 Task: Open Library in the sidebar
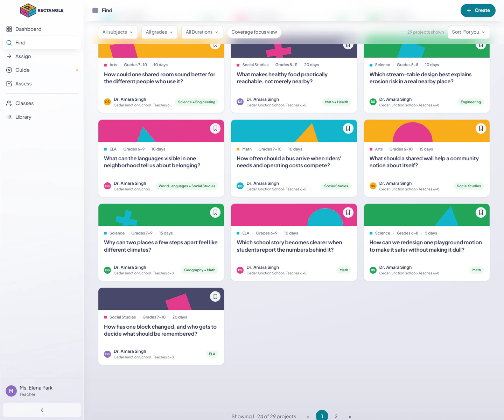click(42, 117)
